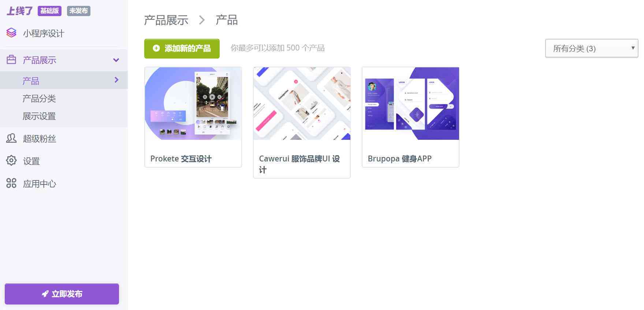Screen dimensions: 644x310
Task: Click the plus icon in 添加新的产品
Action: [x=156, y=48]
